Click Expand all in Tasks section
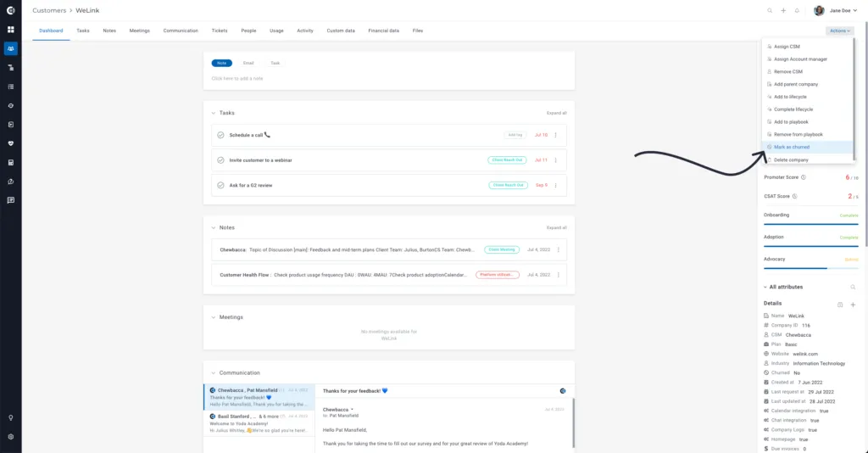The image size is (868, 453). click(x=556, y=113)
